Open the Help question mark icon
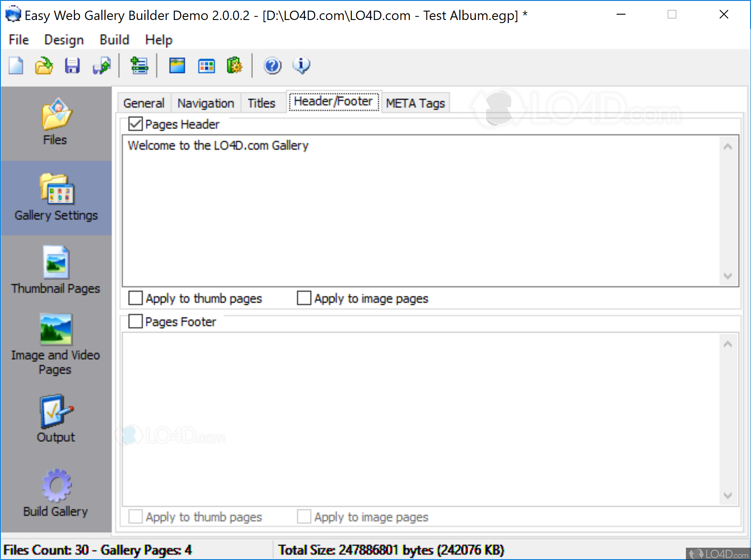This screenshot has height=560, width=751. pyautogui.click(x=272, y=65)
